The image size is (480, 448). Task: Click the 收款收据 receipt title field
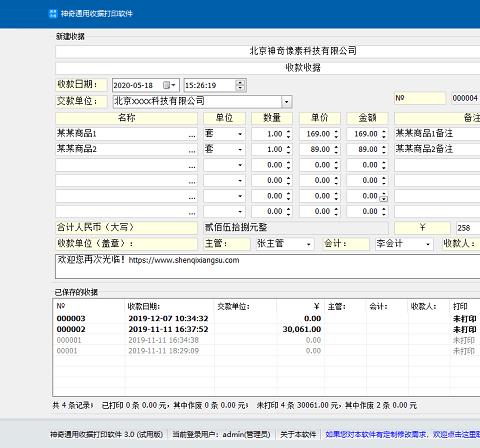pos(268,68)
